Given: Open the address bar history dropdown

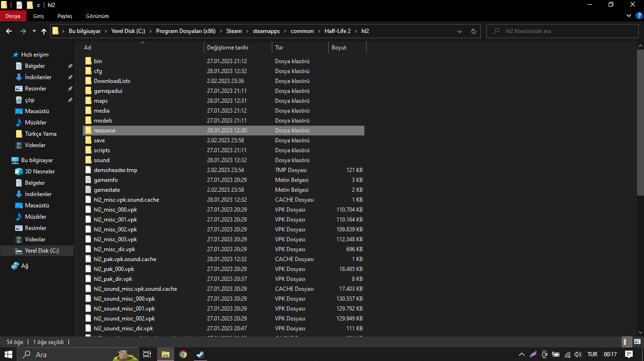Looking at the screenshot, I should [x=460, y=31].
